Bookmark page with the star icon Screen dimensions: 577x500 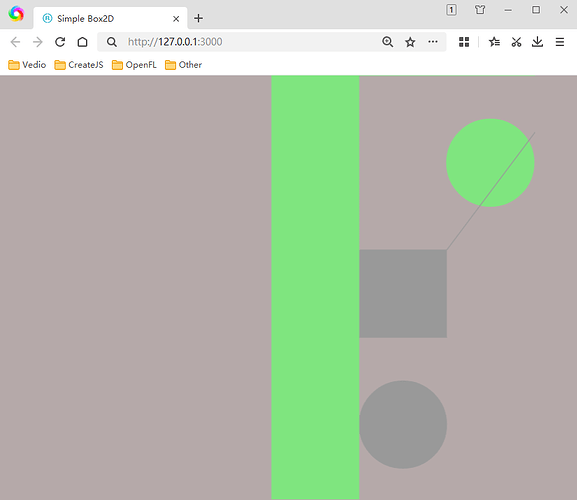click(410, 42)
